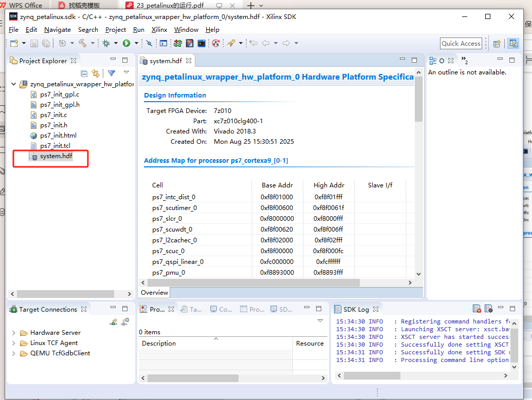Click the WPS Office tab in background
This screenshot has width=532, height=400.
[x=22, y=5]
